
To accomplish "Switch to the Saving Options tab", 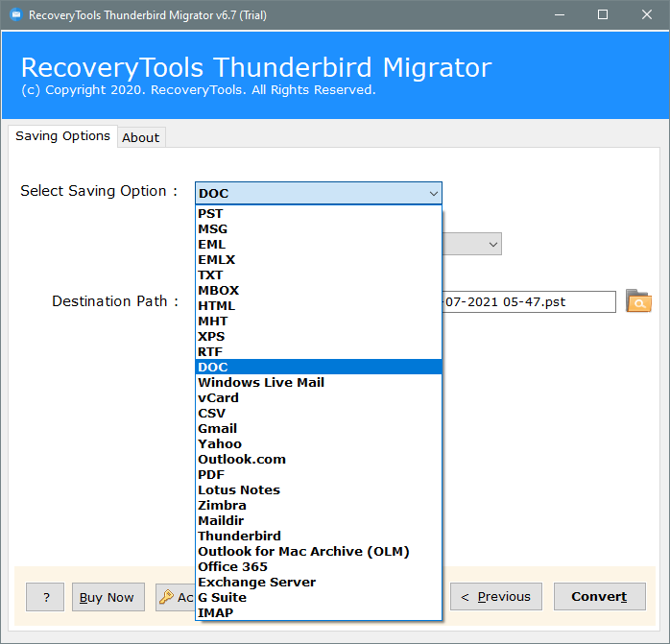I will 62,136.
